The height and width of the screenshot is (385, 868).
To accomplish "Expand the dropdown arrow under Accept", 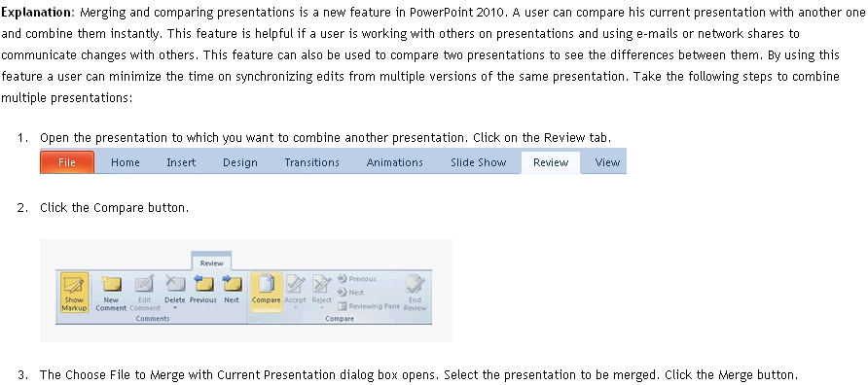I will [x=295, y=308].
